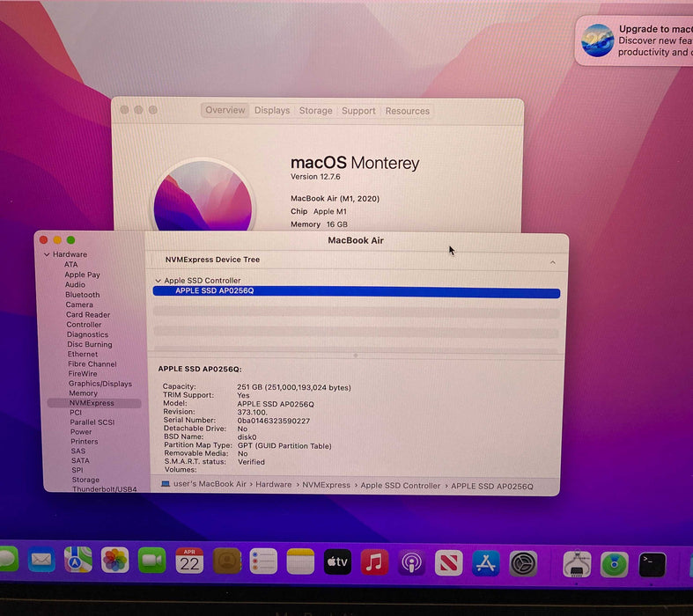Select Apple Pay in the sidebar

point(82,275)
